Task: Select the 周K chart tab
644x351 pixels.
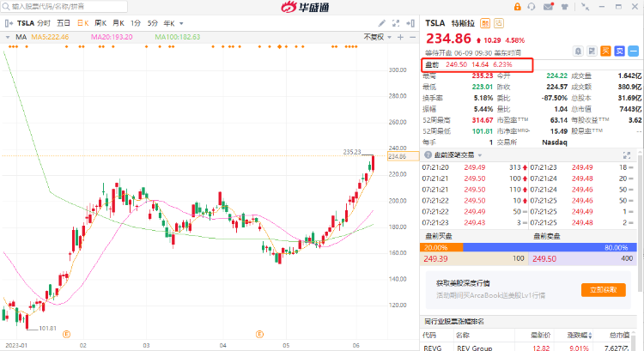Action: click(x=100, y=23)
